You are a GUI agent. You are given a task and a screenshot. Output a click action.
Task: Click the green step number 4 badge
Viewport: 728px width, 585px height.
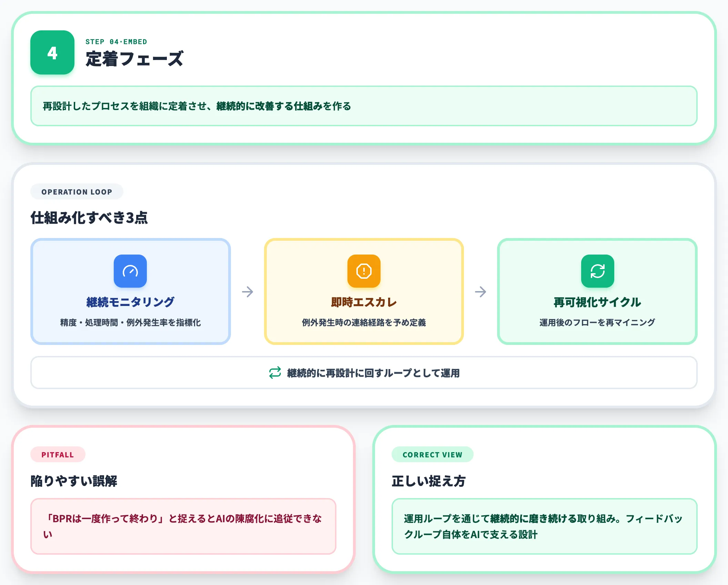[52, 52]
